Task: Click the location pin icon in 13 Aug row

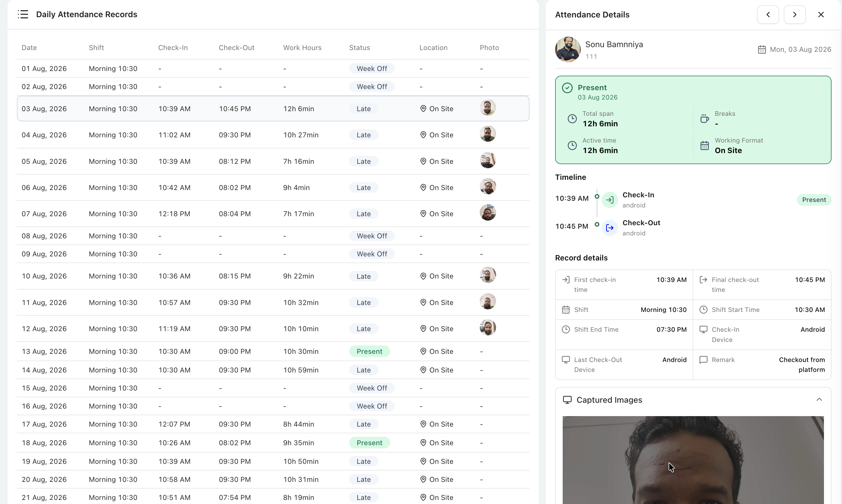Action: coord(423,351)
